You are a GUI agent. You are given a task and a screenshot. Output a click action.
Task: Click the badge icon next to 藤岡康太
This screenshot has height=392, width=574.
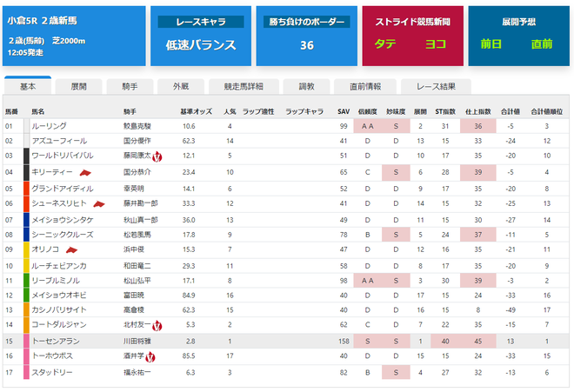(x=157, y=156)
